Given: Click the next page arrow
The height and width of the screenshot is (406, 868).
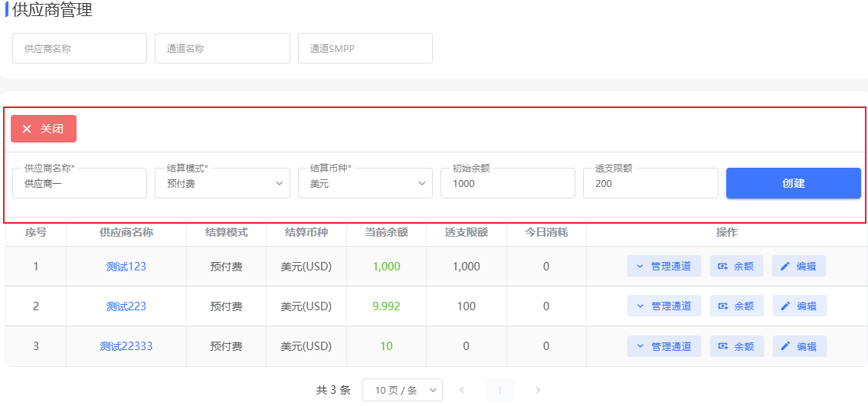Looking at the screenshot, I should (x=538, y=390).
